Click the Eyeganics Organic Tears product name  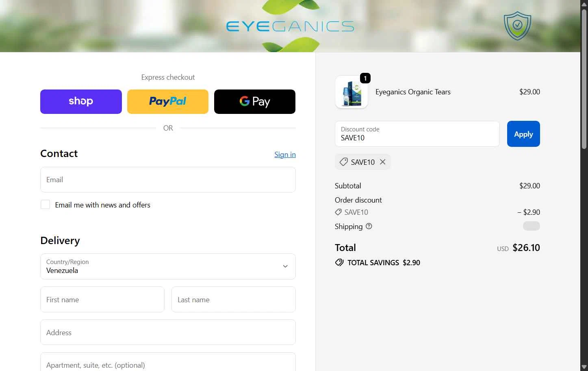click(413, 92)
